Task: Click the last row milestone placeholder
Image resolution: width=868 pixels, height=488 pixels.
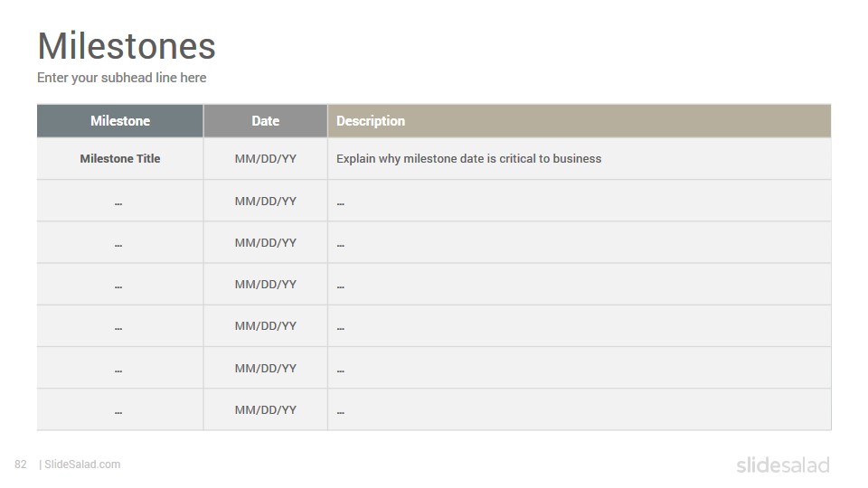Action: [x=120, y=410]
